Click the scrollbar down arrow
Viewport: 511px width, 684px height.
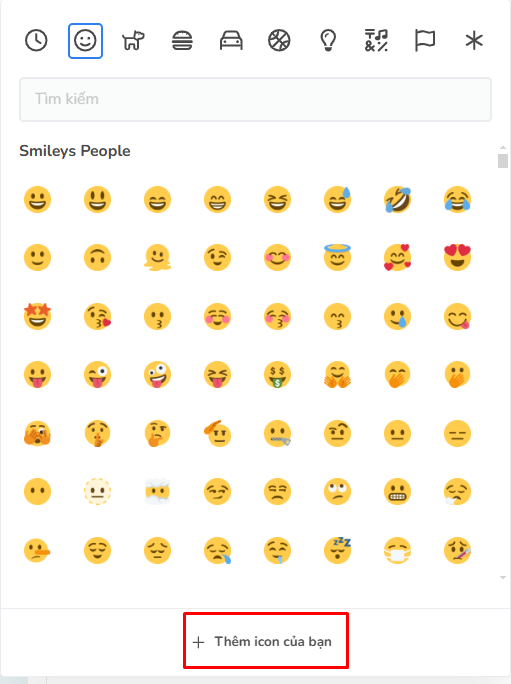(x=503, y=578)
